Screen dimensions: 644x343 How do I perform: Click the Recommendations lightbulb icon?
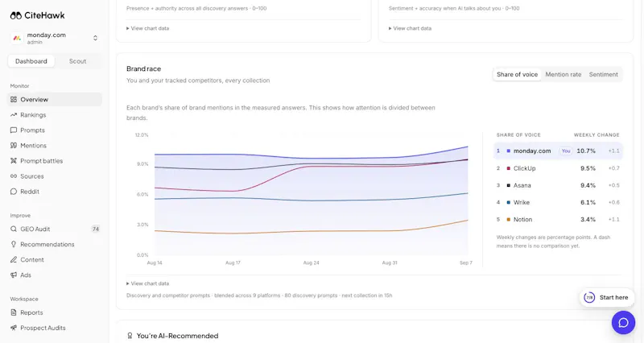coord(14,245)
